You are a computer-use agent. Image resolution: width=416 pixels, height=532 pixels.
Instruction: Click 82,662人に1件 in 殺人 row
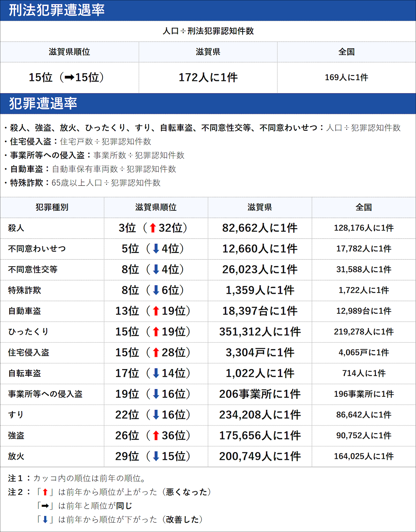pos(260,228)
